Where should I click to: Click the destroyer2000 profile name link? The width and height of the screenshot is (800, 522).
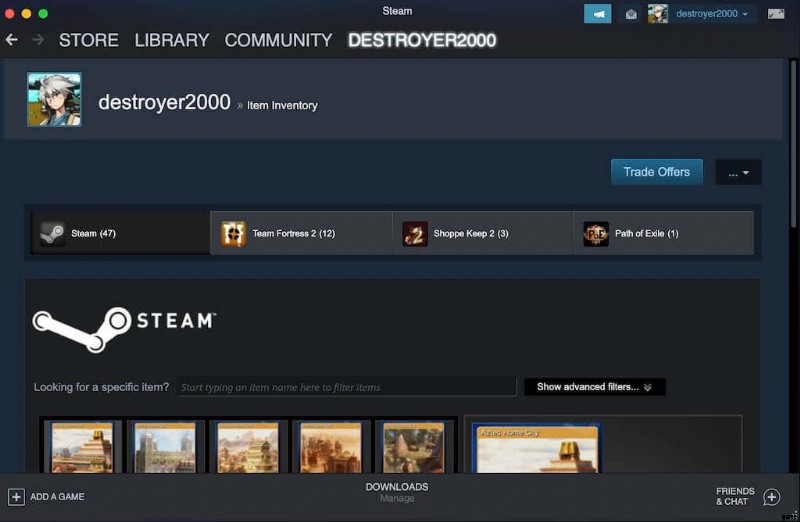tap(164, 102)
